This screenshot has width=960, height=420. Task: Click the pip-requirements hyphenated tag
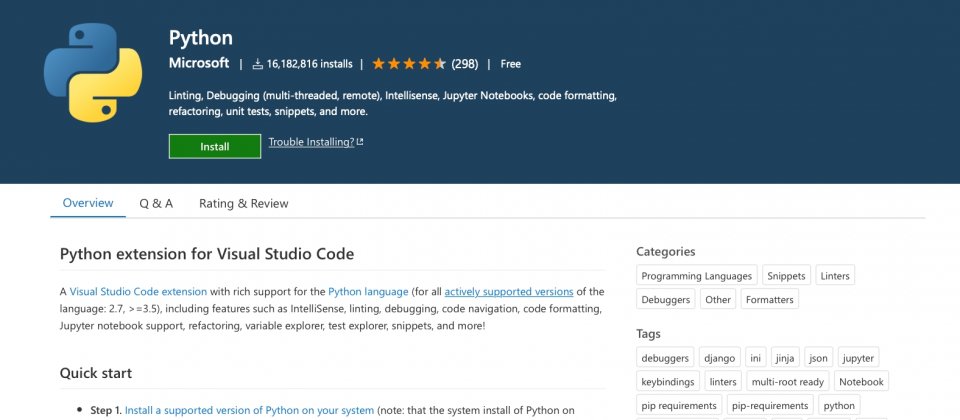(x=770, y=405)
